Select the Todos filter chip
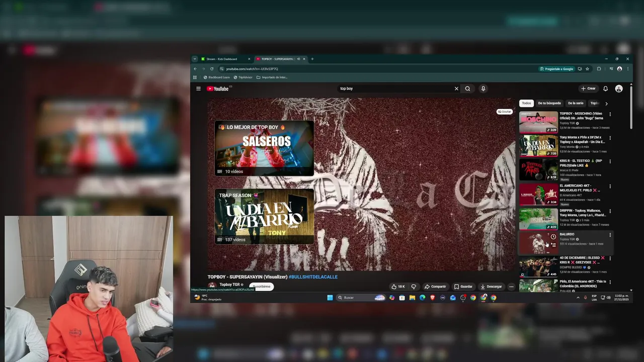644x362 pixels. [x=526, y=103]
